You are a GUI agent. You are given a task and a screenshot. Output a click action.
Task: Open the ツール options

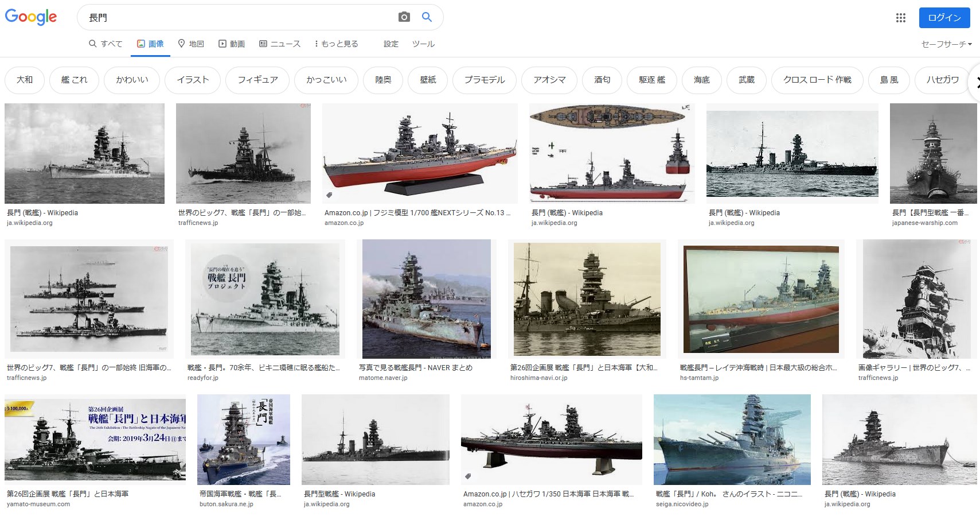point(423,44)
